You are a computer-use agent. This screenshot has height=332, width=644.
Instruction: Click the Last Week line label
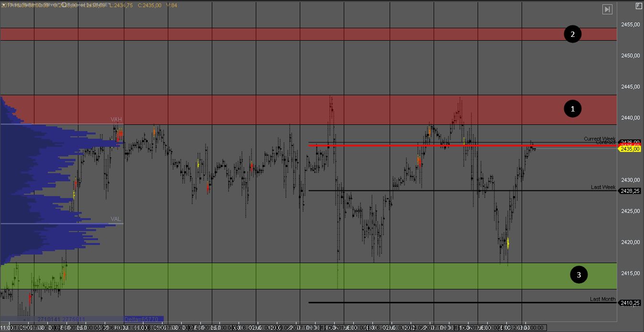[x=603, y=187]
